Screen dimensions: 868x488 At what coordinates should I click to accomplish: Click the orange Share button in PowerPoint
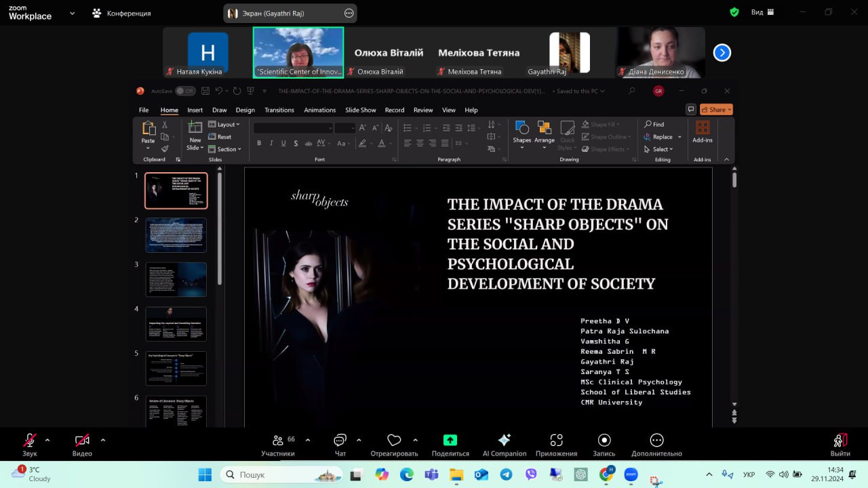(716, 110)
